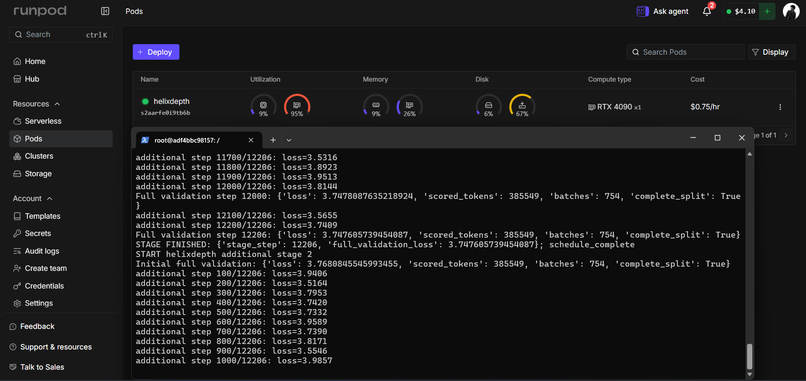The height and width of the screenshot is (381, 806).
Task: Click the helixdepth pod name
Action: tap(171, 101)
